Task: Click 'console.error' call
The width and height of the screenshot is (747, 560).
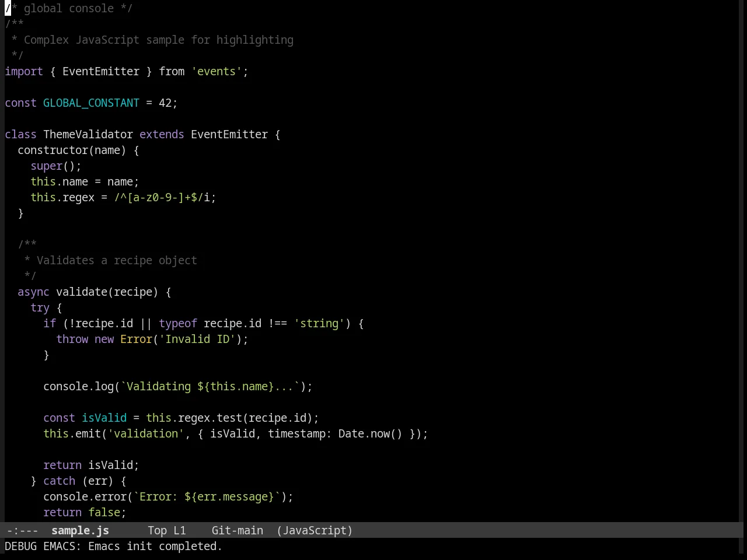Action: (85, 496)
